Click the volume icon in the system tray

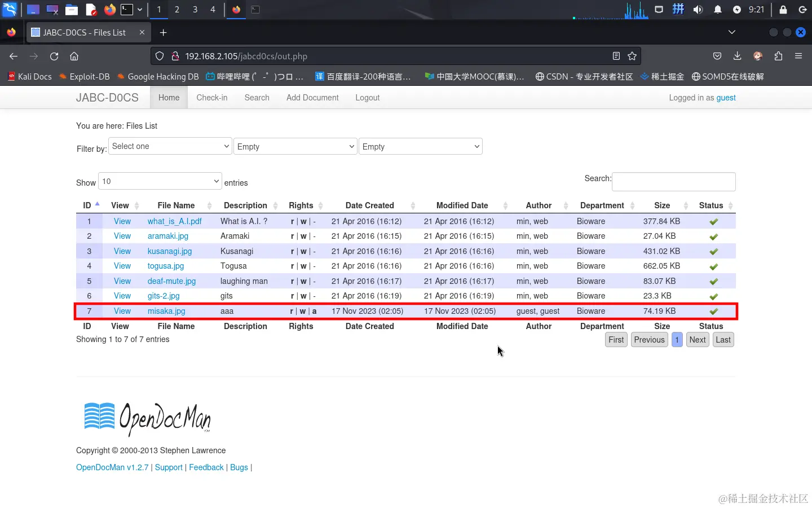[x=698, y=10]
